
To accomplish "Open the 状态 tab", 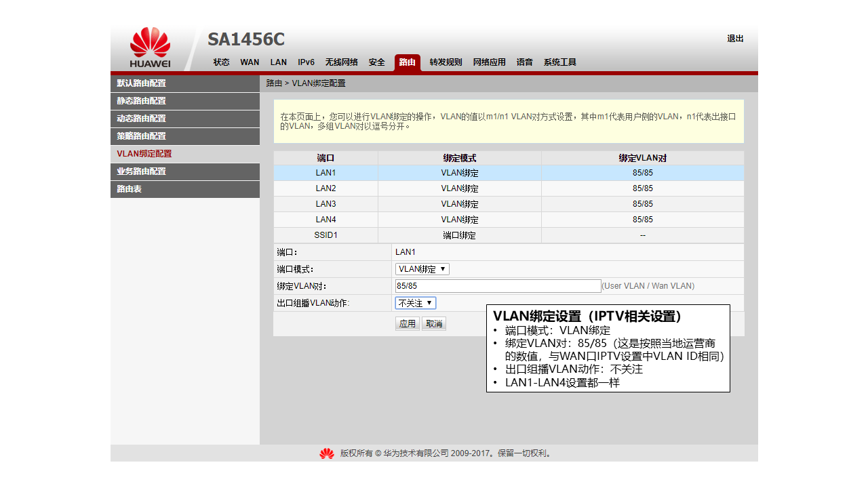I will (x=221, y=62).
